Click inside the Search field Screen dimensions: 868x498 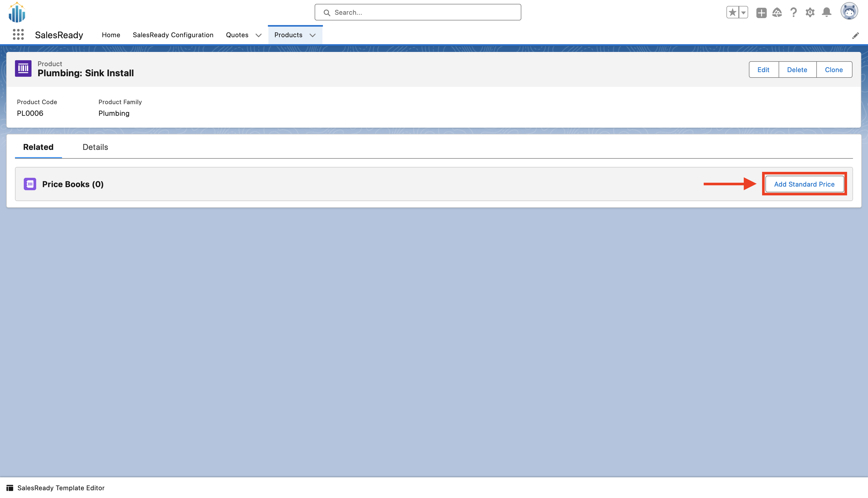click(417, 12)
